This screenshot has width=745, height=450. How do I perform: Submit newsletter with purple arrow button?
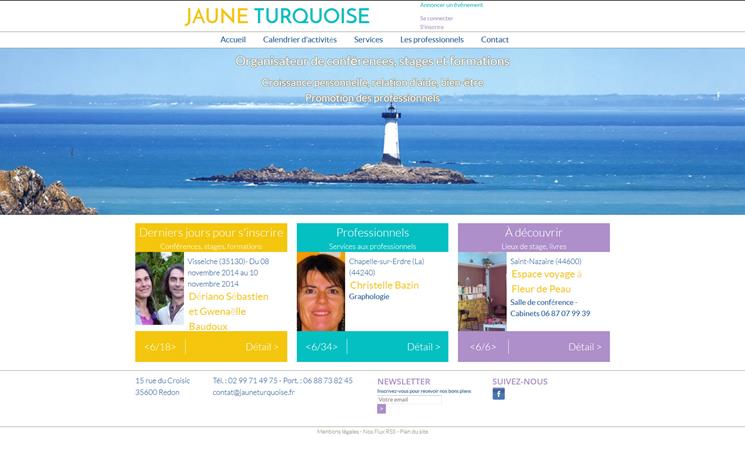pos(382,409)
